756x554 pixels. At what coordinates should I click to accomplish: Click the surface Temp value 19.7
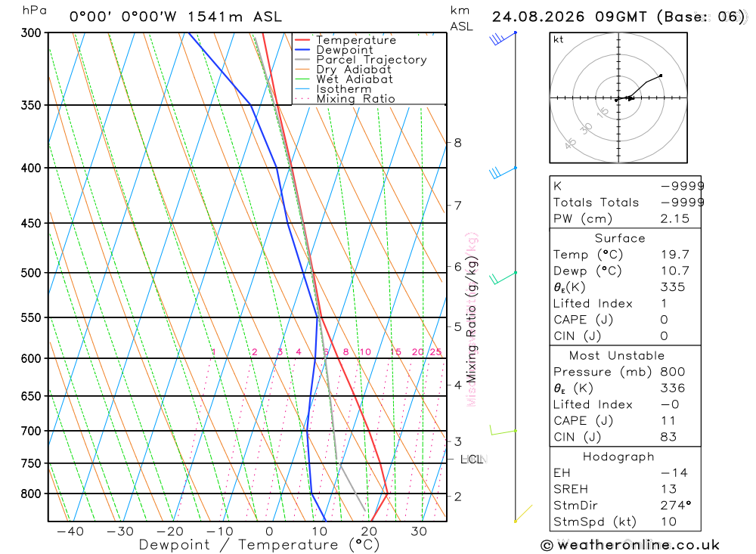coord(675,255)
